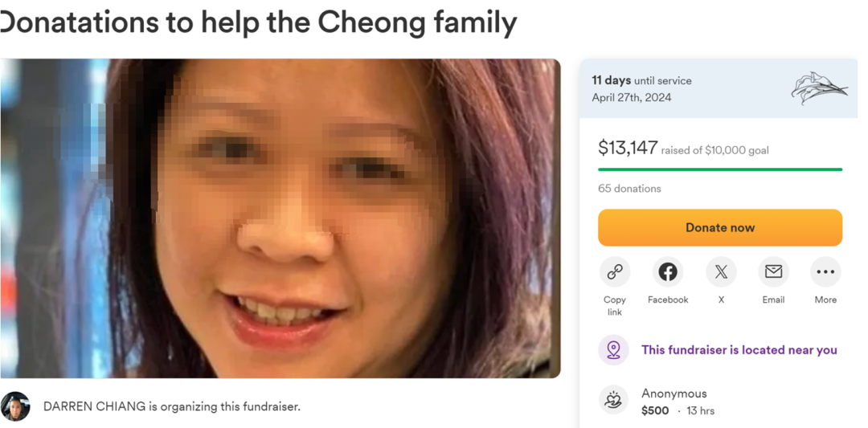This screenshot has width=868, height=428.
Task: Click the fundraiser title heading
Action: point(259,22)
